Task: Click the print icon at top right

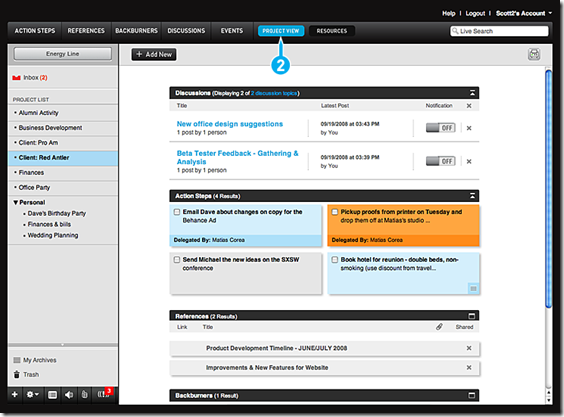Action: [x=534, y=54]
